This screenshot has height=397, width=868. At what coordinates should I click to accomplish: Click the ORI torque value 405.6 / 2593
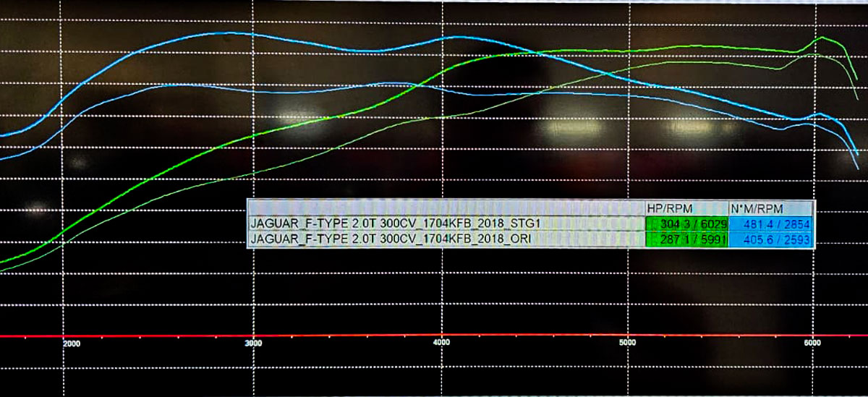click(x=772, y=239)
